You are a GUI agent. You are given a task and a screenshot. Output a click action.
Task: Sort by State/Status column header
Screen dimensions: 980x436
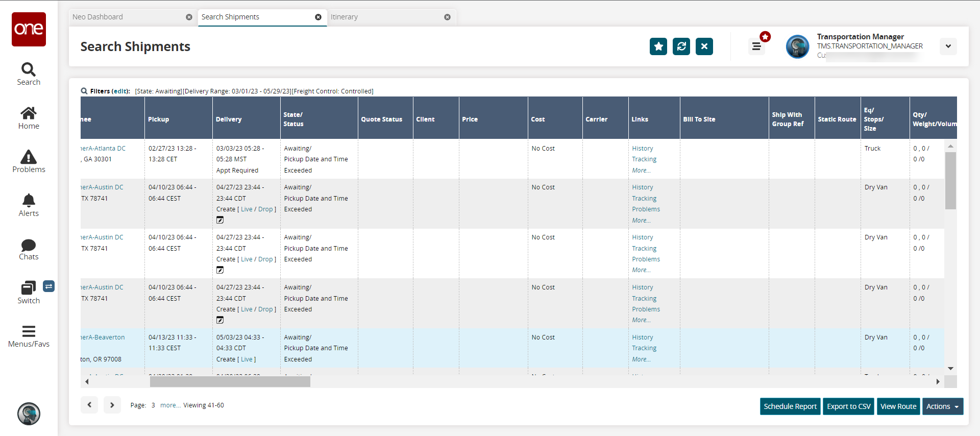[x=319, y=119]
